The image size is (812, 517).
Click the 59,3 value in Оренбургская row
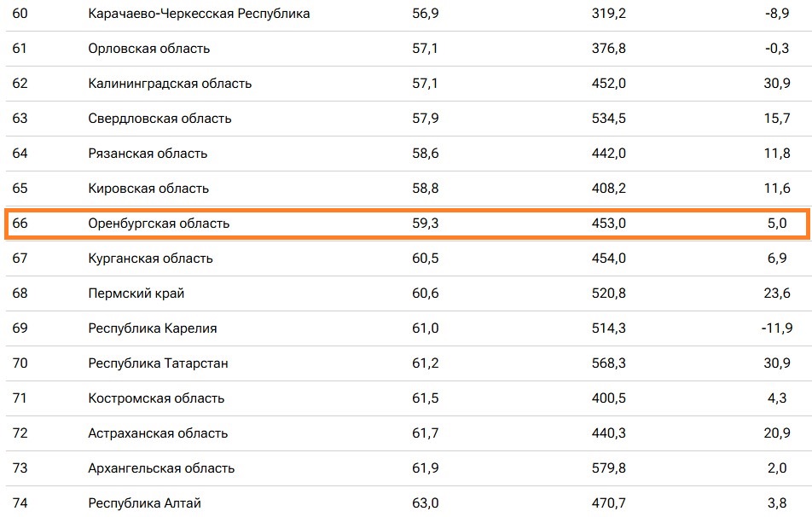(425, 224)
